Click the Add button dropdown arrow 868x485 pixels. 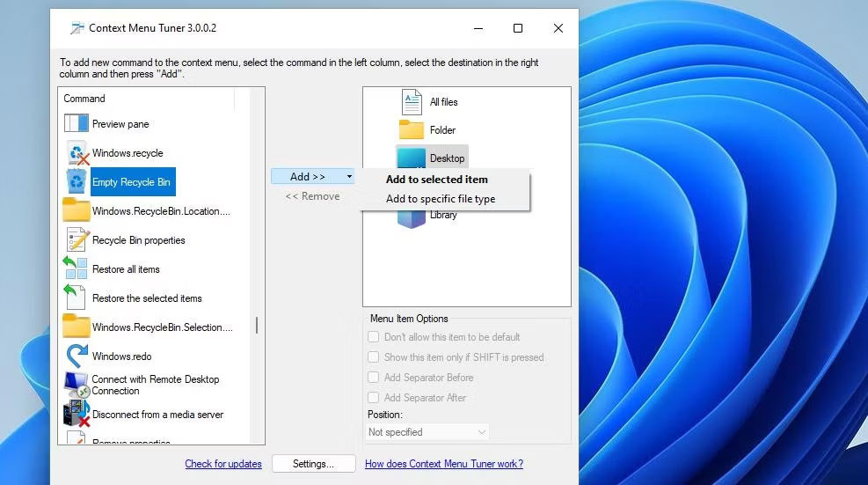349,177
